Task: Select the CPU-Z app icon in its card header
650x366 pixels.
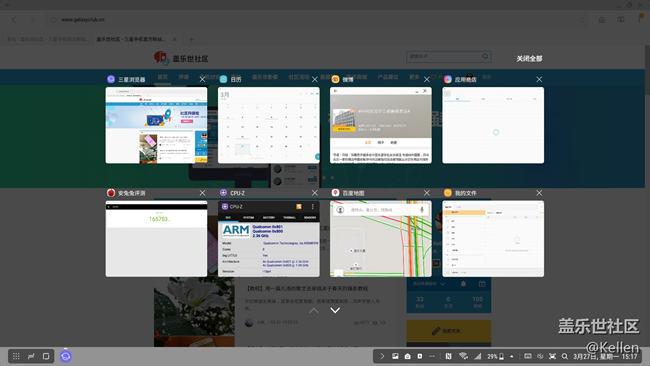Action: [223, 193]
